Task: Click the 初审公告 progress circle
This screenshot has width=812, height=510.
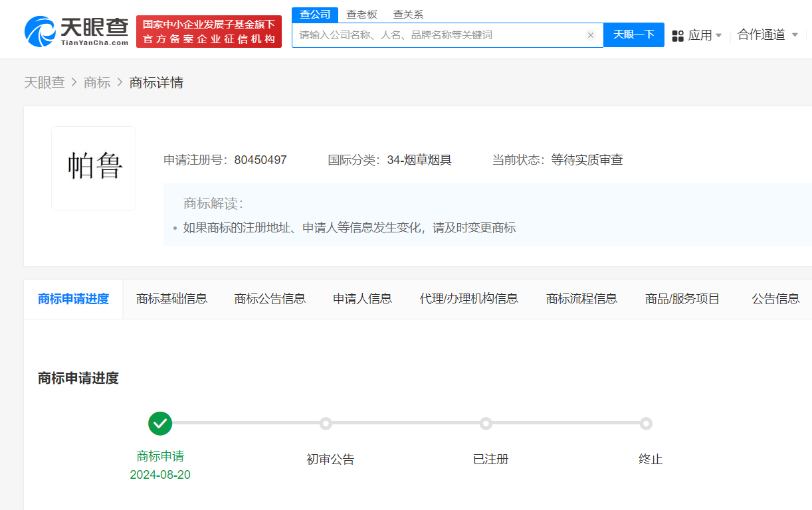Action: [x=326, y=423]
